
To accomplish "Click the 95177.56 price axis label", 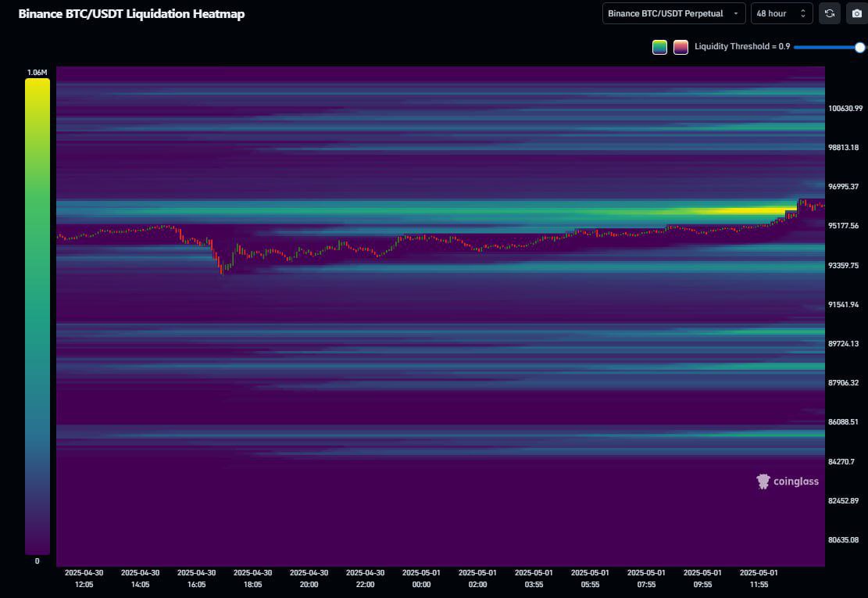I will (843, 226).
